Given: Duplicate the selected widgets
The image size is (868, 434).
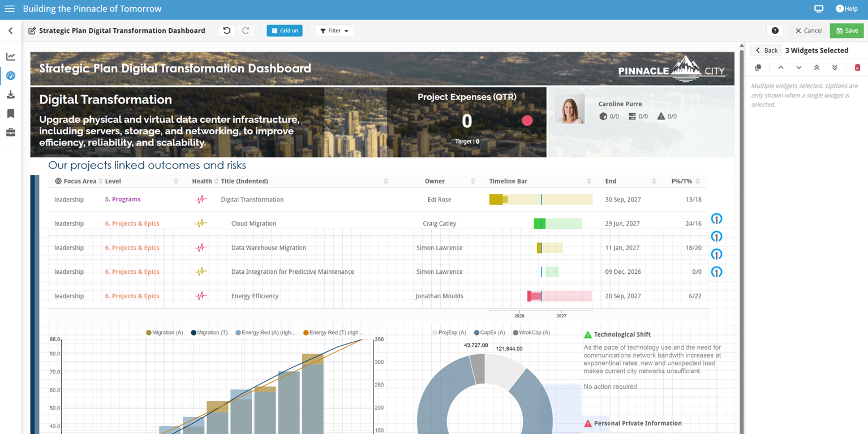Looking at the screenshot, I should 758,68.
